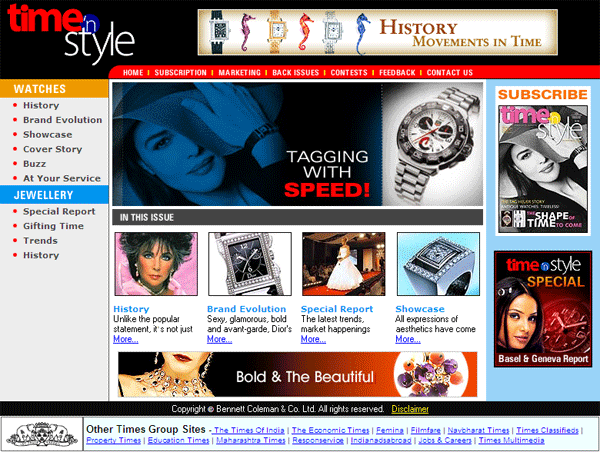Open the Femina footer link

coord(390,430)
